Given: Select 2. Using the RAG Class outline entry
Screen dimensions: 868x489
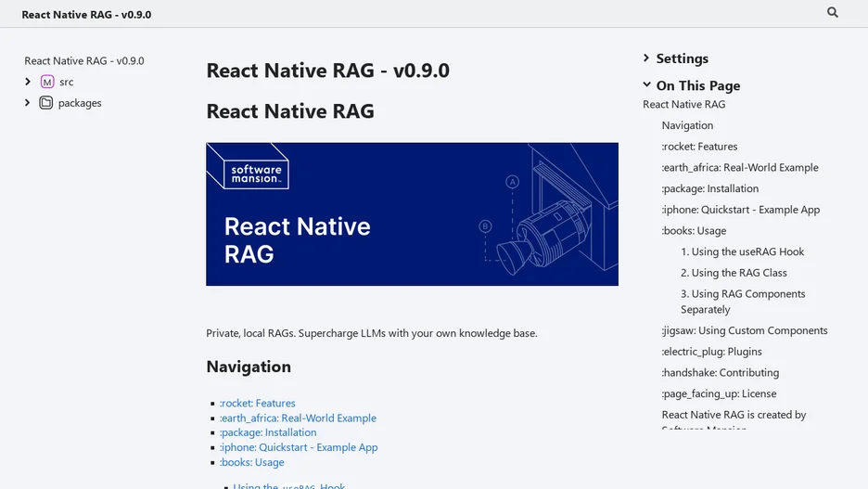Looking at the screenshot, I should click(734, 273).
